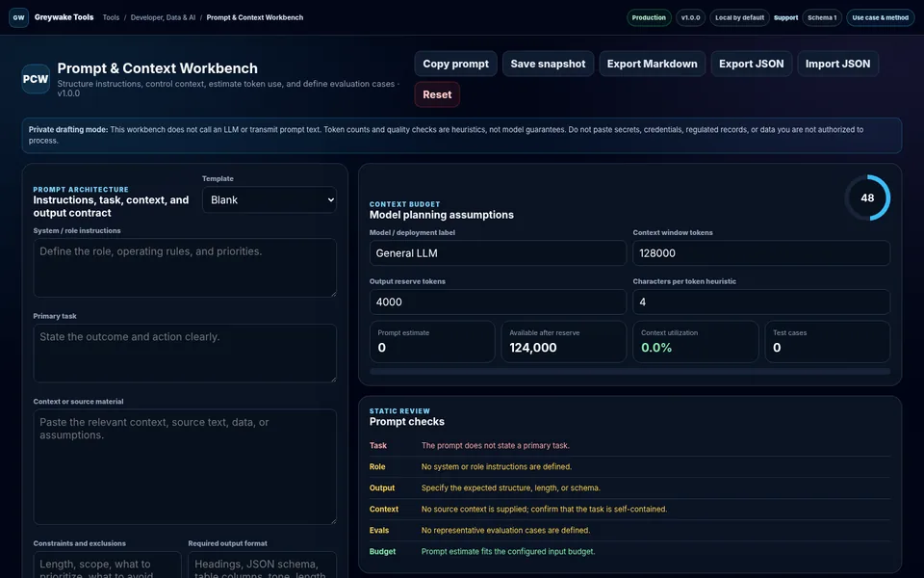Screen dimensions: 924x578
Task: Click the Task check row label
Action: 378,445
